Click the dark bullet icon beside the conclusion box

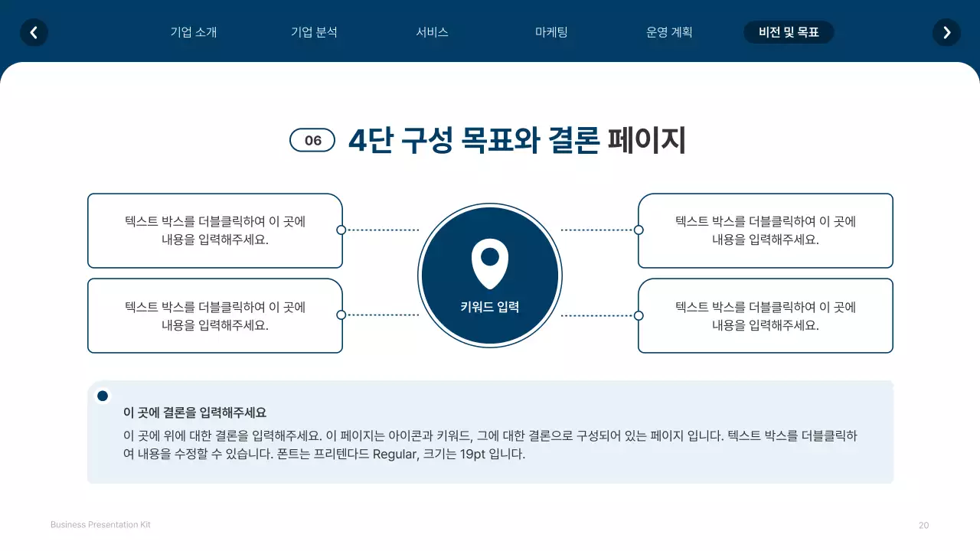coord(103,396)
